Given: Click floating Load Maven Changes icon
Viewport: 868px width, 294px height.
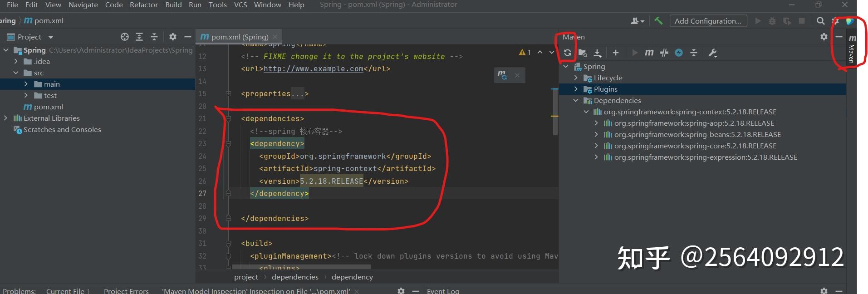Looking at the screenshot, I should pos(502,75).
